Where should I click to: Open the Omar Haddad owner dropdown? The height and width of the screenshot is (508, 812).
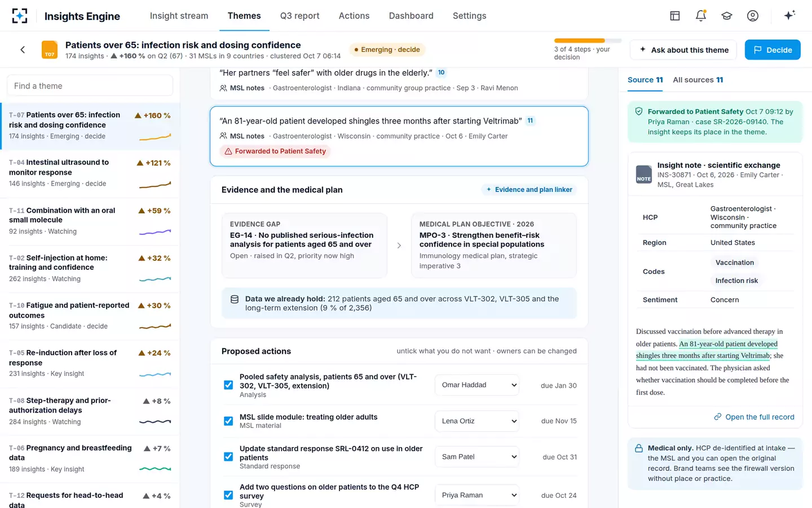coord(477,385)
